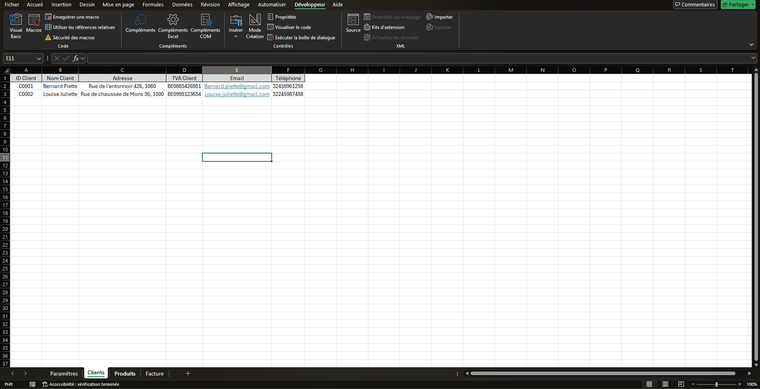The image size is (760, 389).
Task: Switch to the Automatiser tab
Action: point(271,4)
